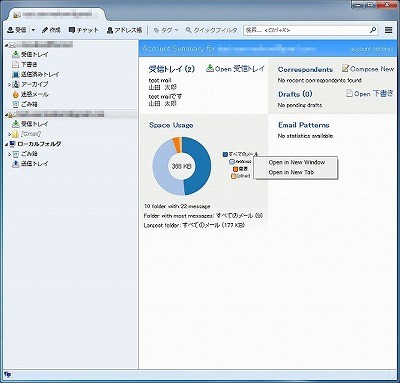Open the dropdown arrow beside 受信
This screenshot has height=383, width=400.
[x=33, y=30]
